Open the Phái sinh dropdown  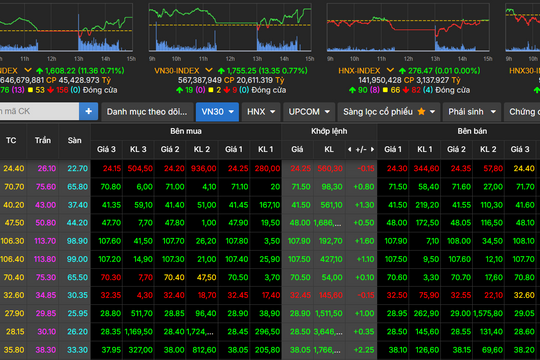tap(472, 112)
